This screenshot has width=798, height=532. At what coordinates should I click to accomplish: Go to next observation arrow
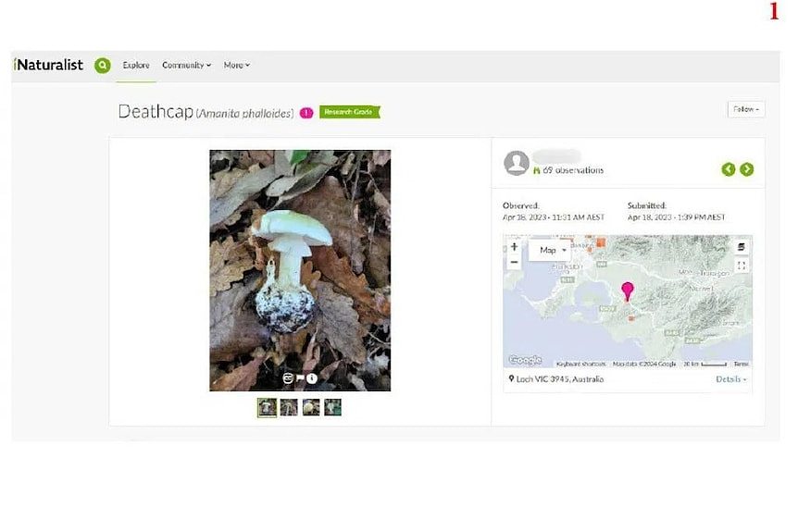click(x=746, y=169)
